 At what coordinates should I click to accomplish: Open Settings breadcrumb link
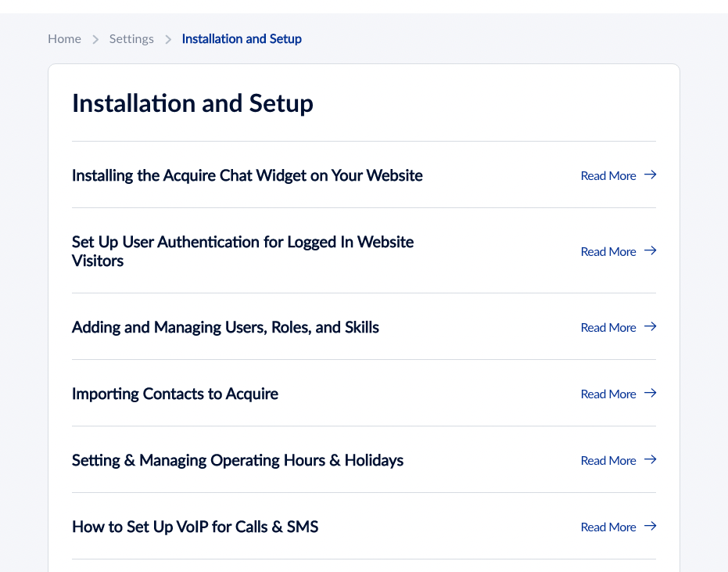(x=131, y=39)
